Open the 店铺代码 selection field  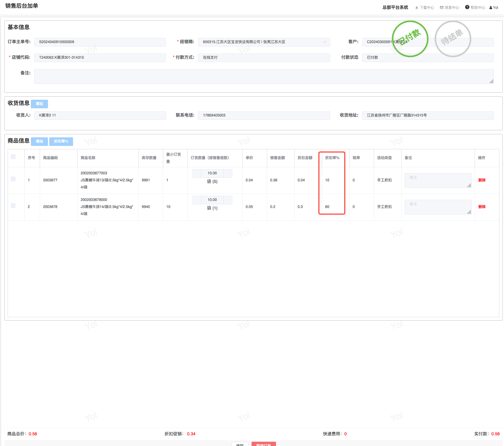(100, 58)
